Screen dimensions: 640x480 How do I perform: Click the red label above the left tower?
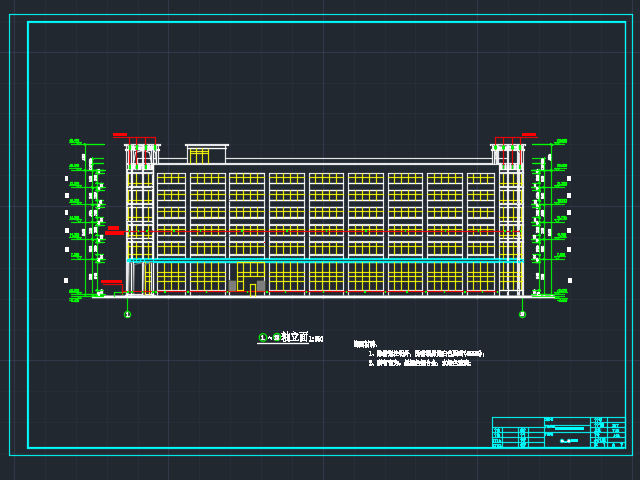pyautogui.click(x=120, y=134)
